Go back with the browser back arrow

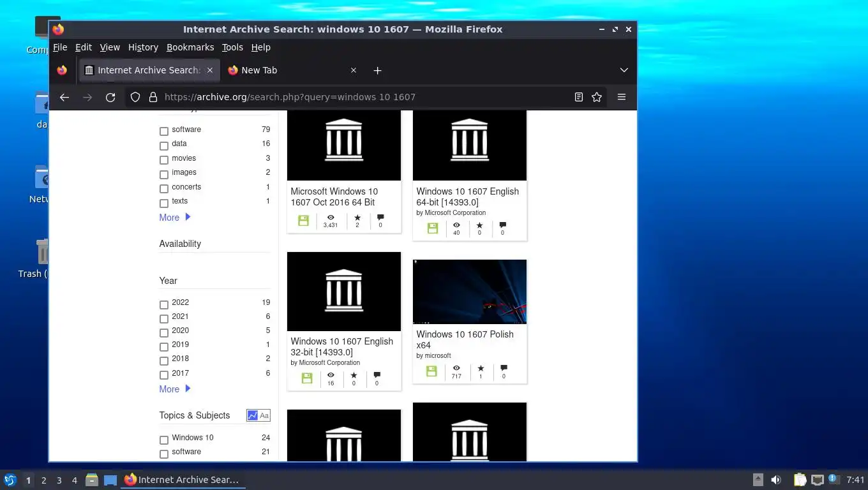[x=64, y=97]
